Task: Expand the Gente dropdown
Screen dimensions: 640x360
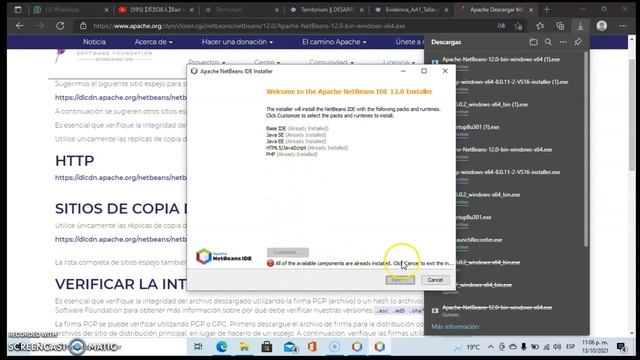Action: pyautogui.click(x=267, y=62)
